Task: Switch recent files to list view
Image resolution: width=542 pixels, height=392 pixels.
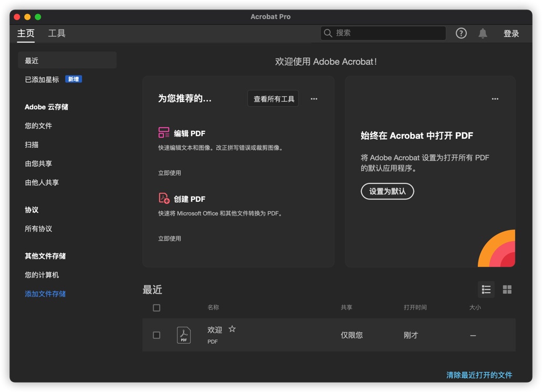Action: 486,290
